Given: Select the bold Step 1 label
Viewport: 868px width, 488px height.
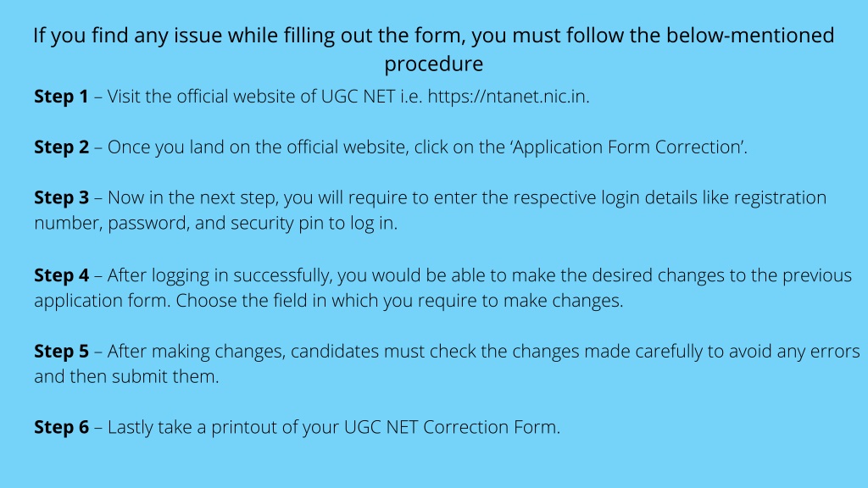Looking at the screenshot, I should [x=61, y=97].
